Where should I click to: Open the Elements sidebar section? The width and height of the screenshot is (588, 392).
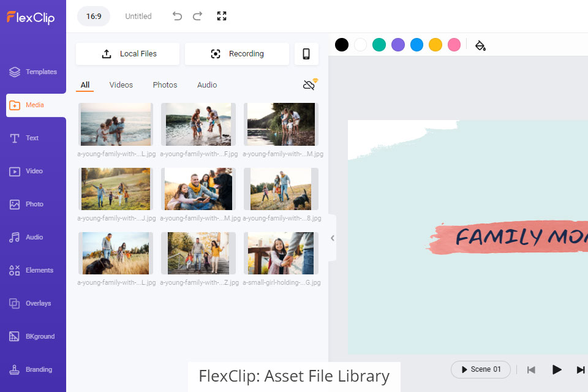coord(31,270)
